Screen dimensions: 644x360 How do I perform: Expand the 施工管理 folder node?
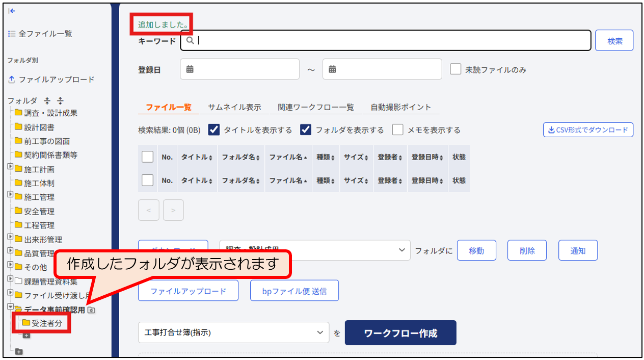pos(10,194)
